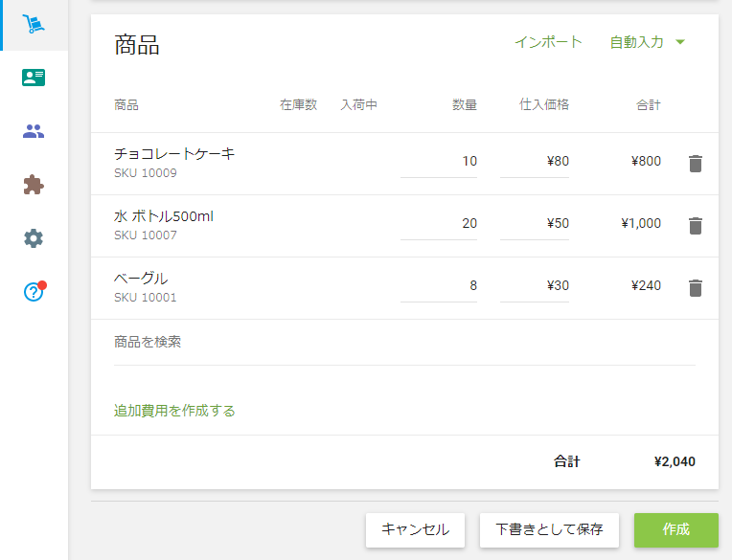Image resolution: width=732 pixels, height=560 pixels.
Task: Open the apps puzzle piece icon
Action: 34,185
